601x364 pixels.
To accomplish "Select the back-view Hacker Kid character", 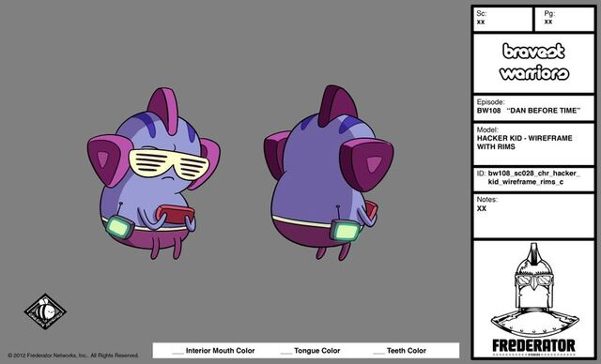I will tap(329, 173).
